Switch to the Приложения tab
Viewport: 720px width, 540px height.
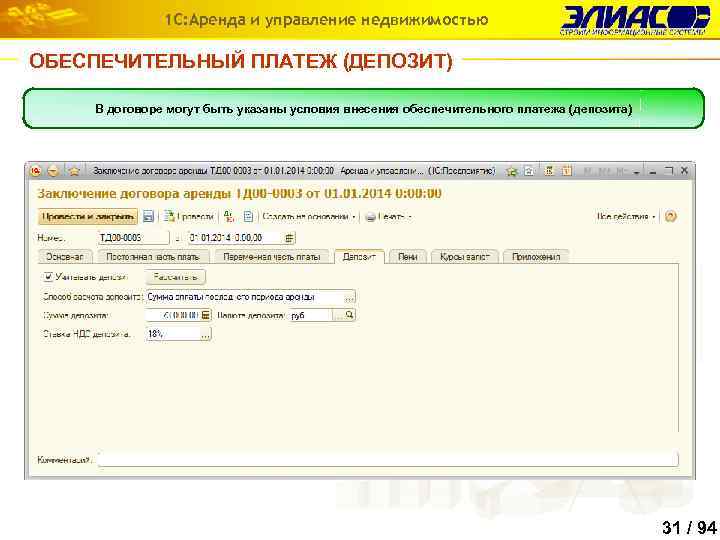click(536, 257)
